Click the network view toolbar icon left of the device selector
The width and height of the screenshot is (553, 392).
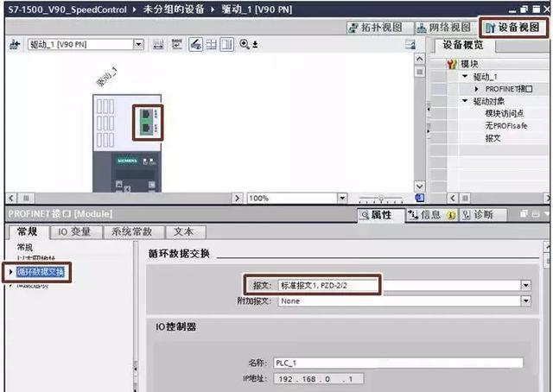15,44
